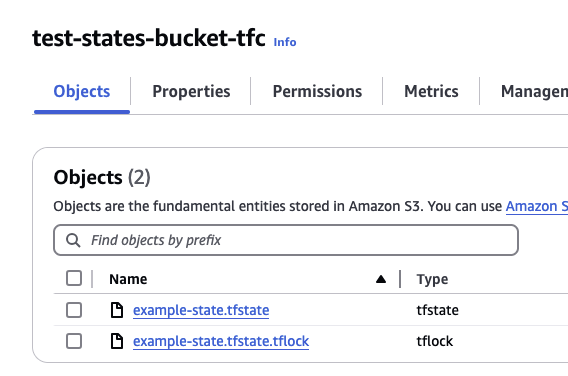
Task: Open the example-state.tfstate.tflock object link
Action: click(x=221, y=341)
